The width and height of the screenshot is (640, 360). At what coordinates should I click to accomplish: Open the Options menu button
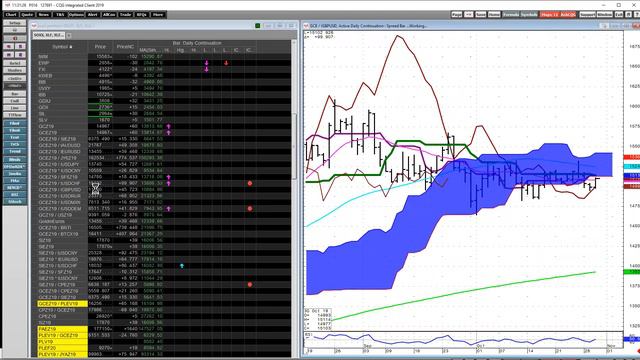76,15
